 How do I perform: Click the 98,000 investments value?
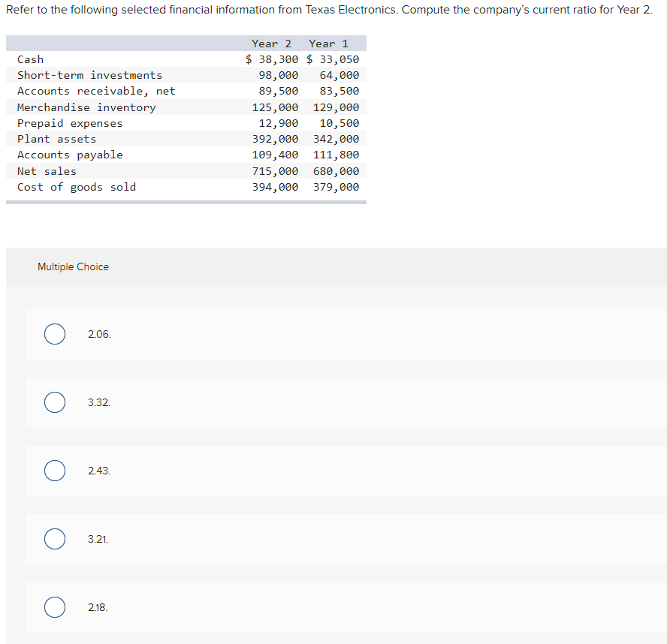(x=279, y=75)
